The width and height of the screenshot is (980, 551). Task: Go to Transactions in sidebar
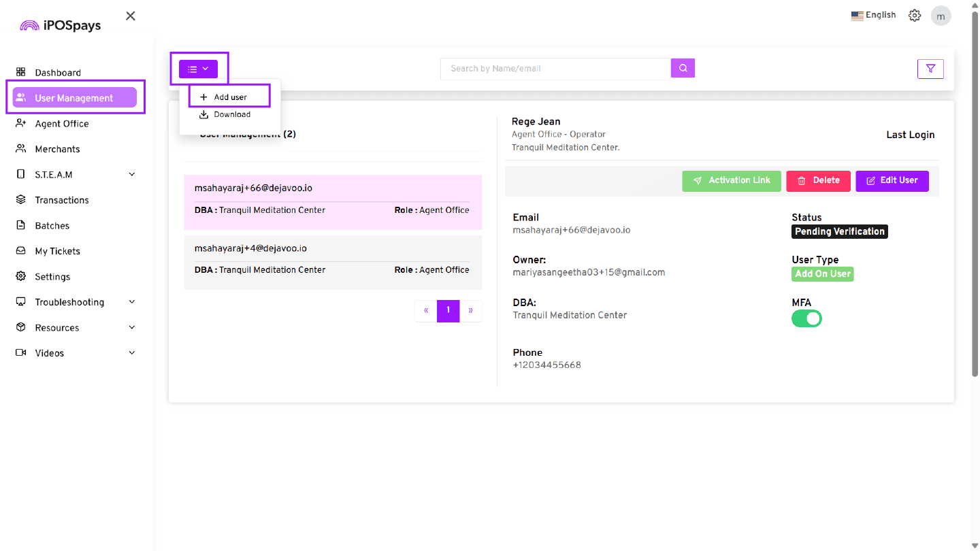click(62, 200)
